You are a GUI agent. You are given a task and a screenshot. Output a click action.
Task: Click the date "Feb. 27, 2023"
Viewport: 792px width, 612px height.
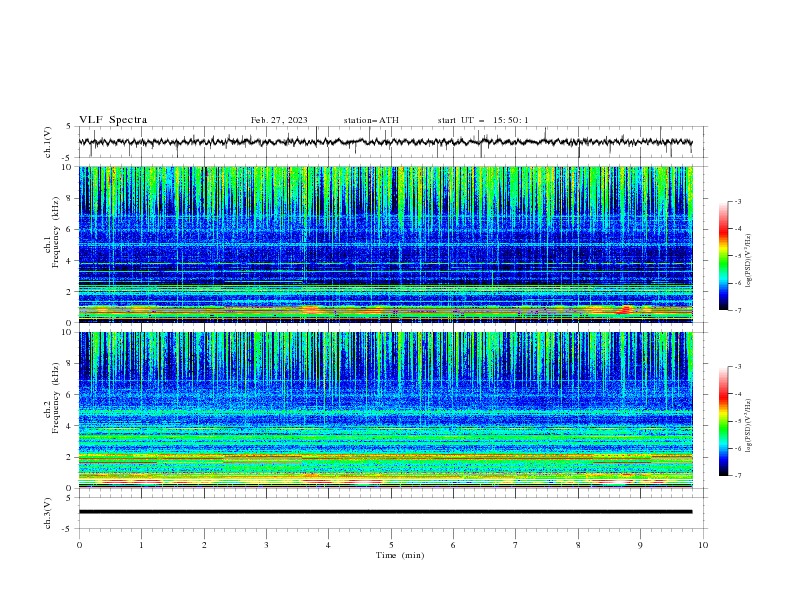pos(279,120)
